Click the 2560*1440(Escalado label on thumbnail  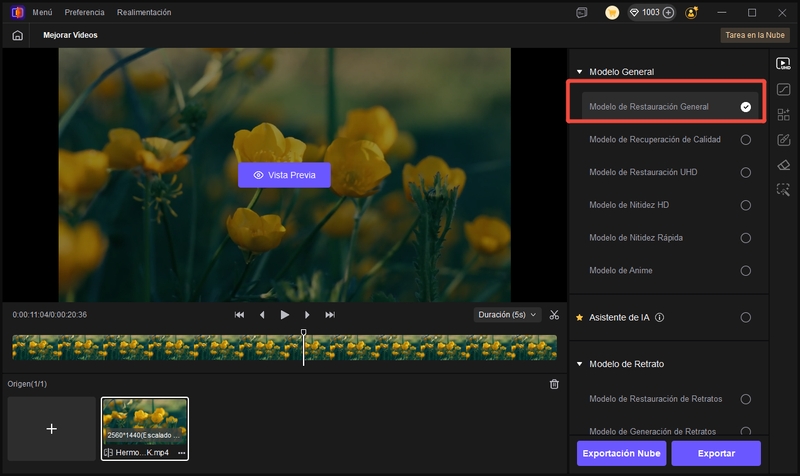[143, 435]
